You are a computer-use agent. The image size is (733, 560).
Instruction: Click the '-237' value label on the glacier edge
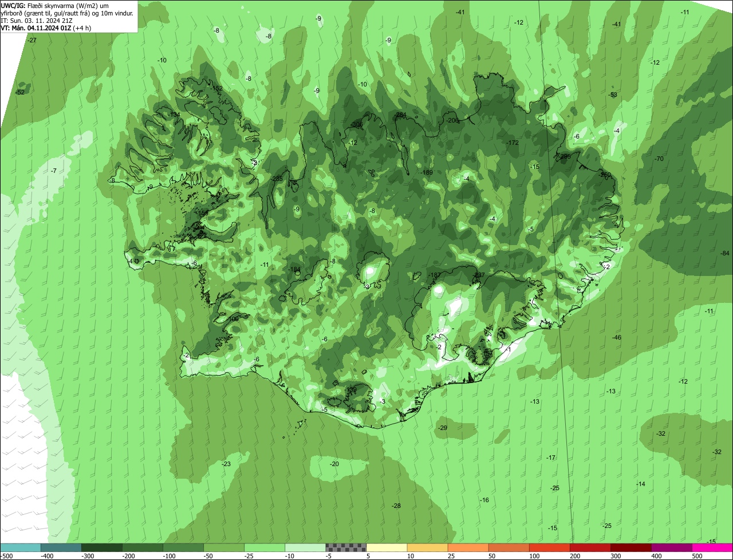479,275
